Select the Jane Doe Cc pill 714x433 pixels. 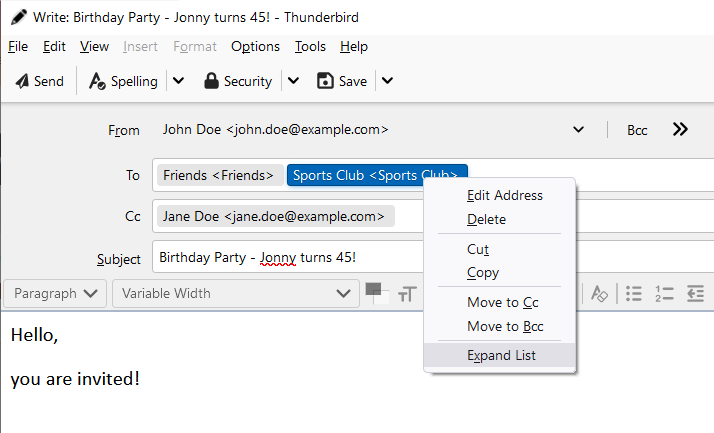coord(275,216)
